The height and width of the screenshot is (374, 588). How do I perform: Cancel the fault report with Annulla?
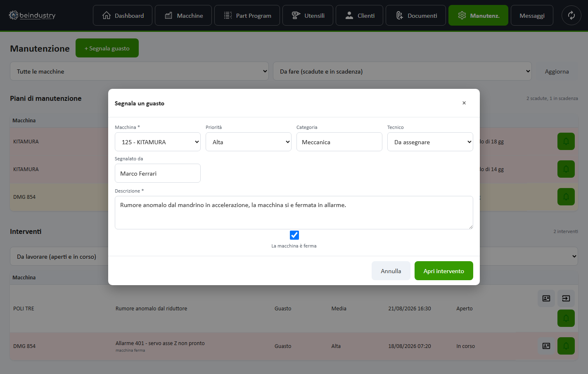click(x=391, y=271)
